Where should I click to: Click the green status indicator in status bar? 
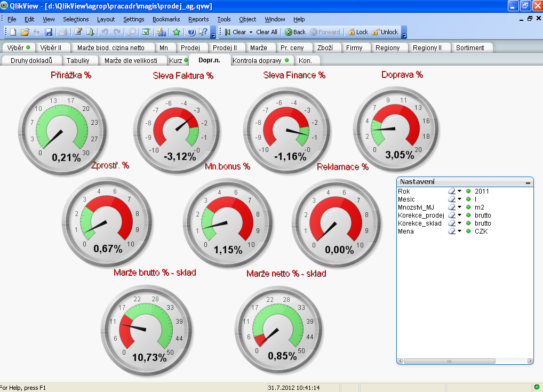[x=537, y=387]
